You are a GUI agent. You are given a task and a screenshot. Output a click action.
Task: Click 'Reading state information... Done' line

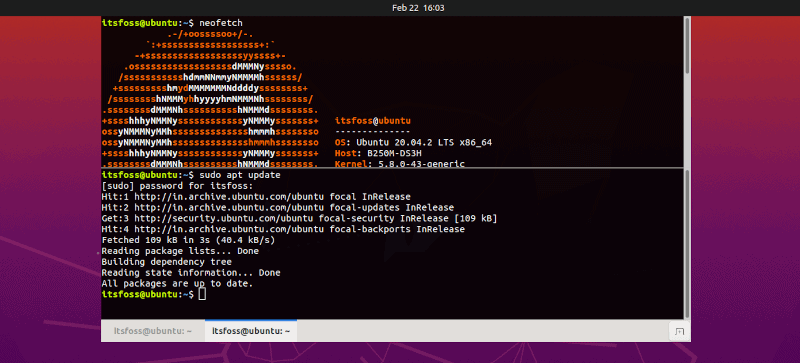point(191,273)
